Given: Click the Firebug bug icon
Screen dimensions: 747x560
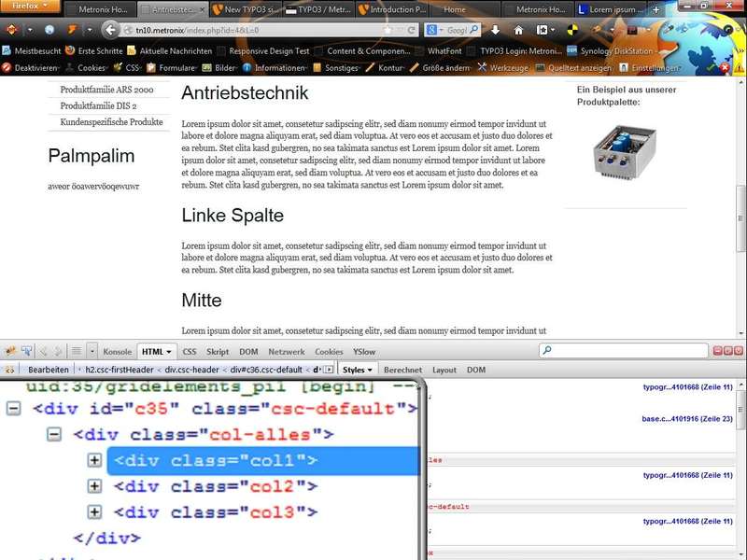Looking at the screenshot, I should (x=10, y=351).
